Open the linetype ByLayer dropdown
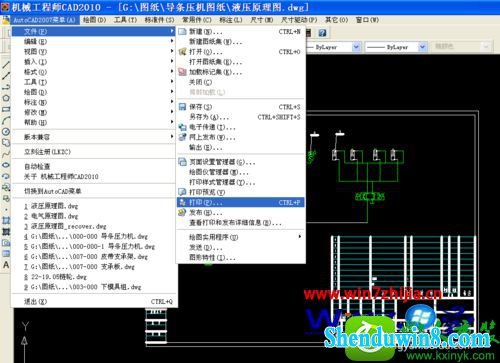The image size is (500, 363). (x=356, y=47)
